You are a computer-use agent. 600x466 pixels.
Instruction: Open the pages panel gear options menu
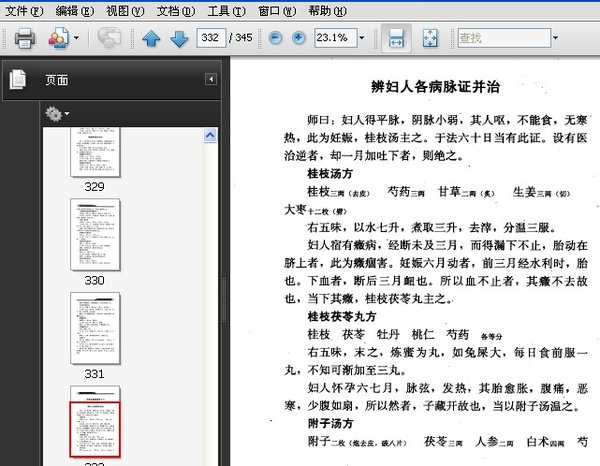(57, 114)
